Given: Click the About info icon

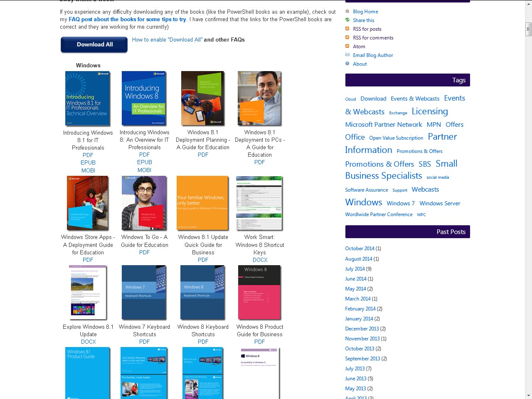Looking at the screenshot, I should (347, 64).
